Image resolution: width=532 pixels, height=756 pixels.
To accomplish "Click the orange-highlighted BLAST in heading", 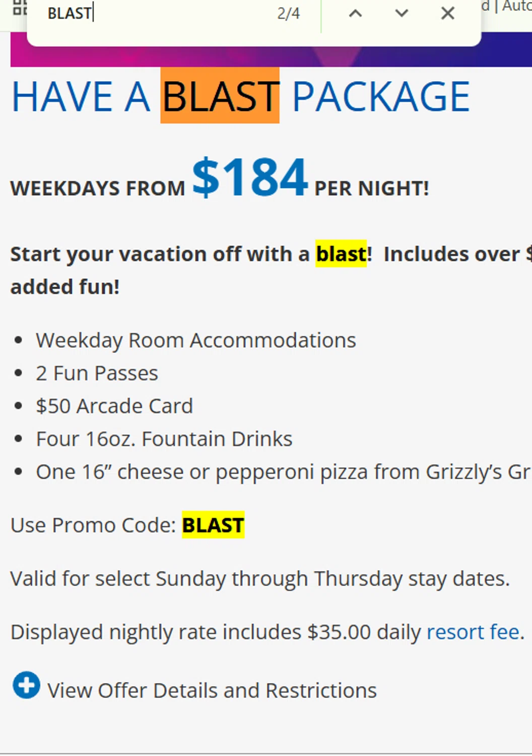I will point(220,96).
